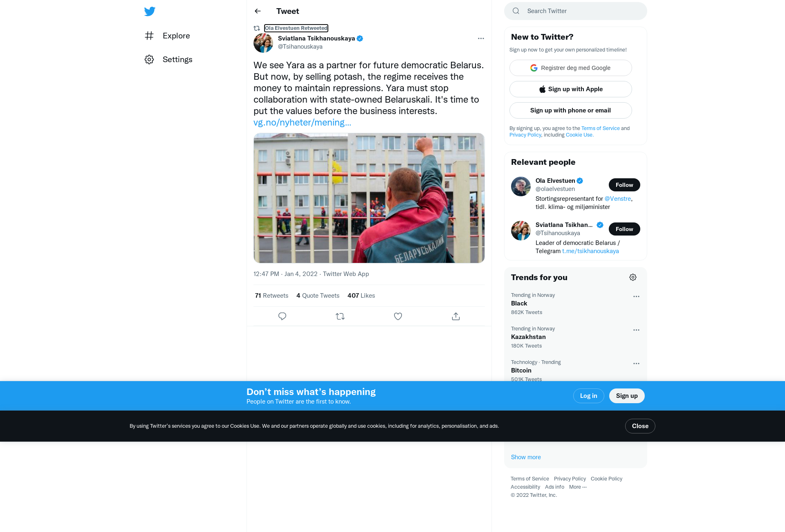Sign up with Apple

pos(570,89)
